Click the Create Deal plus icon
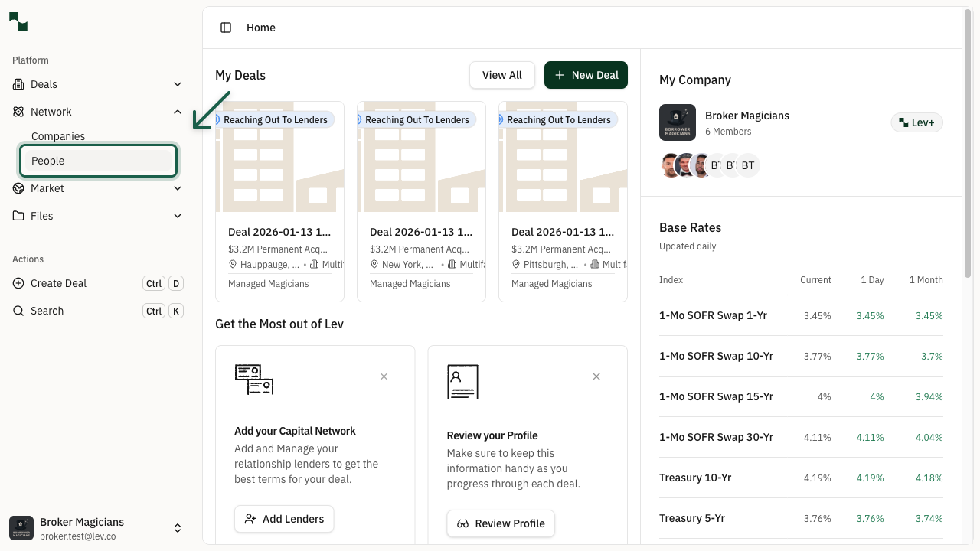 (18, 283)
